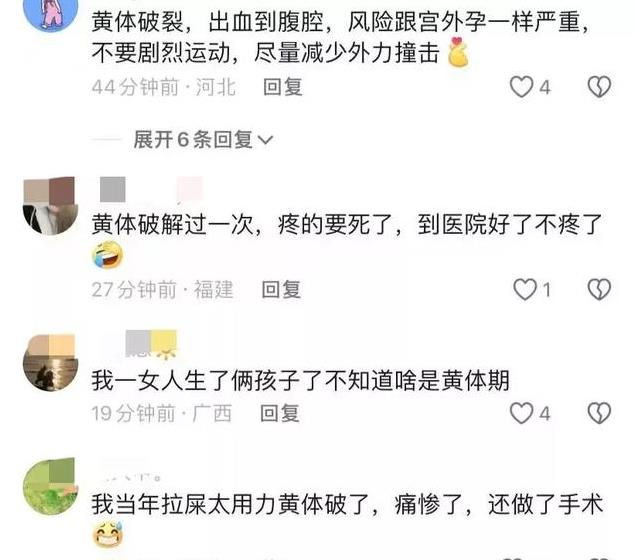636x560 pixels.
Task: Tap the heart-hand emoji in top comment
Action: (x=458, y=52)
